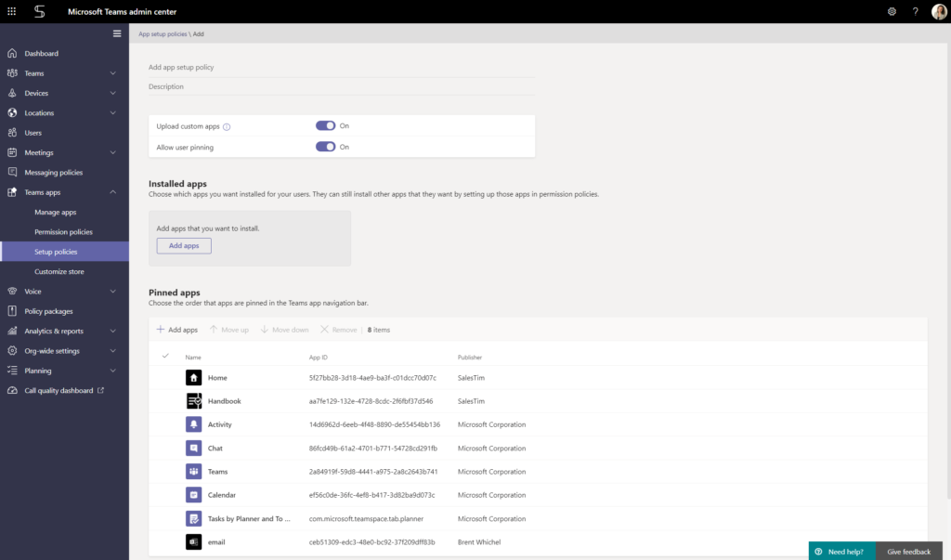Toggle off Upload custom apps switch
This screenshot has width=951, height=560.
[325, 125]
